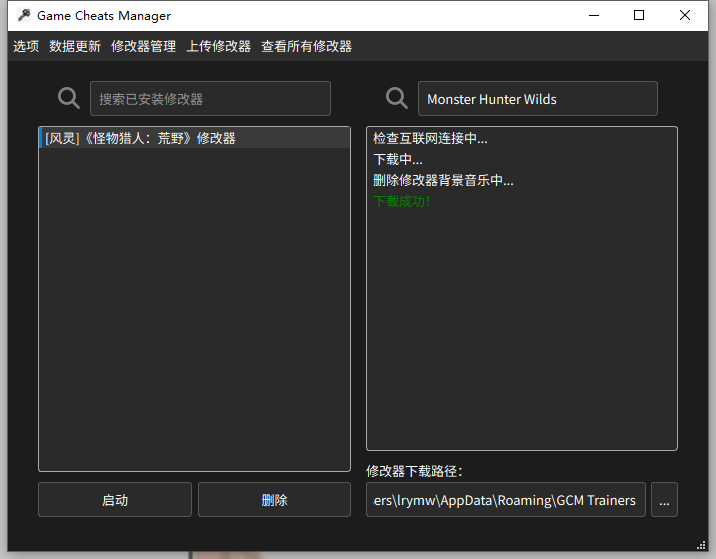Click the GCM Trainers download path field
This screenshot has width=716, height=559.
[x=505, y=500]
